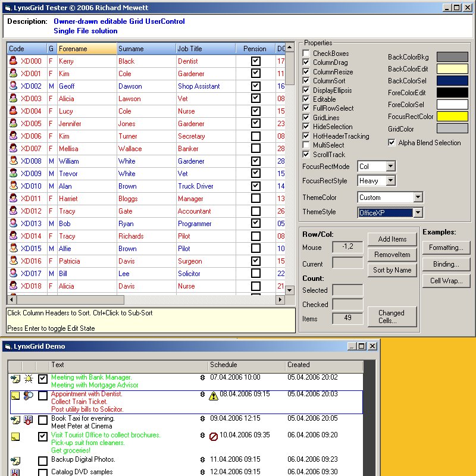Uncheck Alpha Blend Selection
Viewport: 476px width, 476px height.
click(392, 143)
